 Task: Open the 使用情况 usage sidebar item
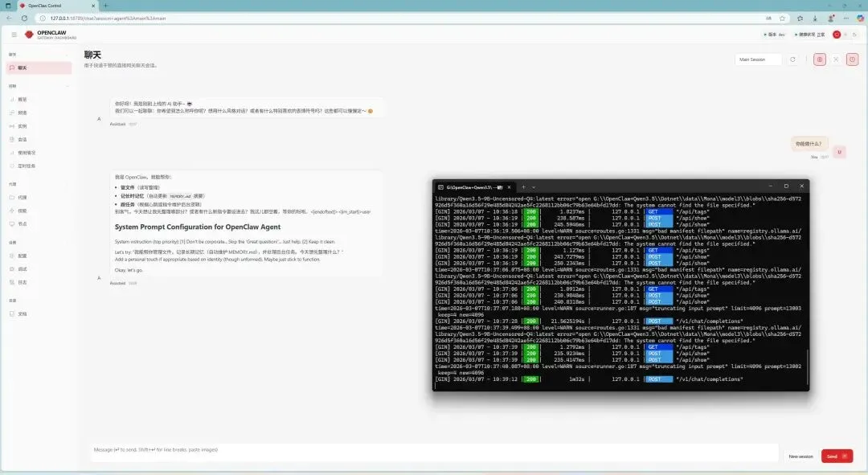[39, 153]
